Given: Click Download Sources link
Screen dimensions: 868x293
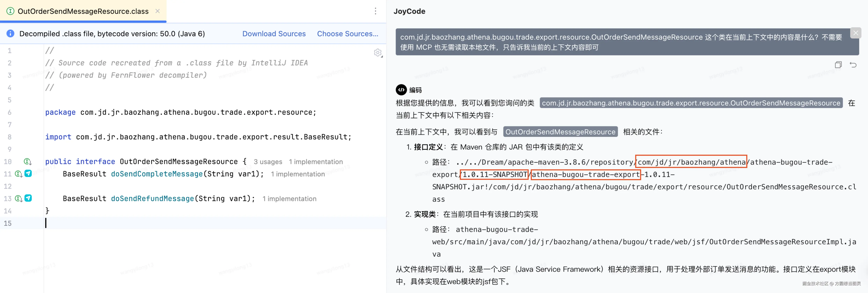Looking at the screenshot, I should pyautogui.click(x=274, y=34).
